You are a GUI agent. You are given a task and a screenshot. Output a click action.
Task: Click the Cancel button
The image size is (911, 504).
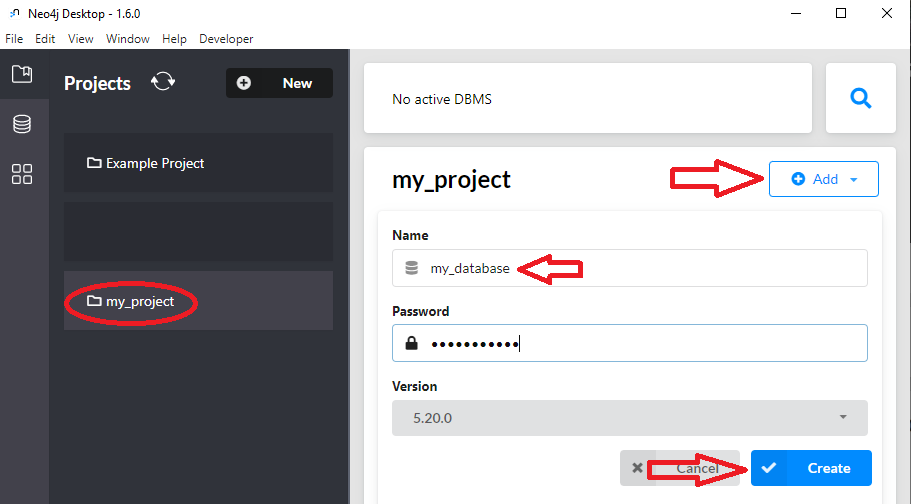(x=680, y=468)
